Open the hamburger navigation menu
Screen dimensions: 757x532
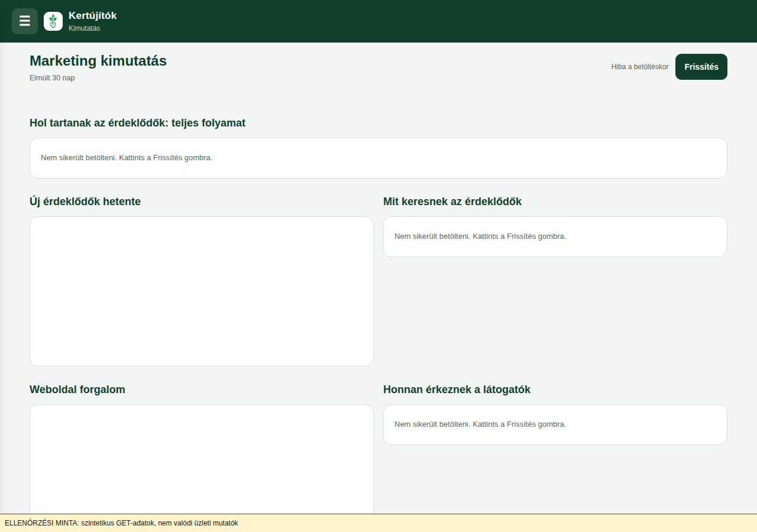[x=25, y=21]
